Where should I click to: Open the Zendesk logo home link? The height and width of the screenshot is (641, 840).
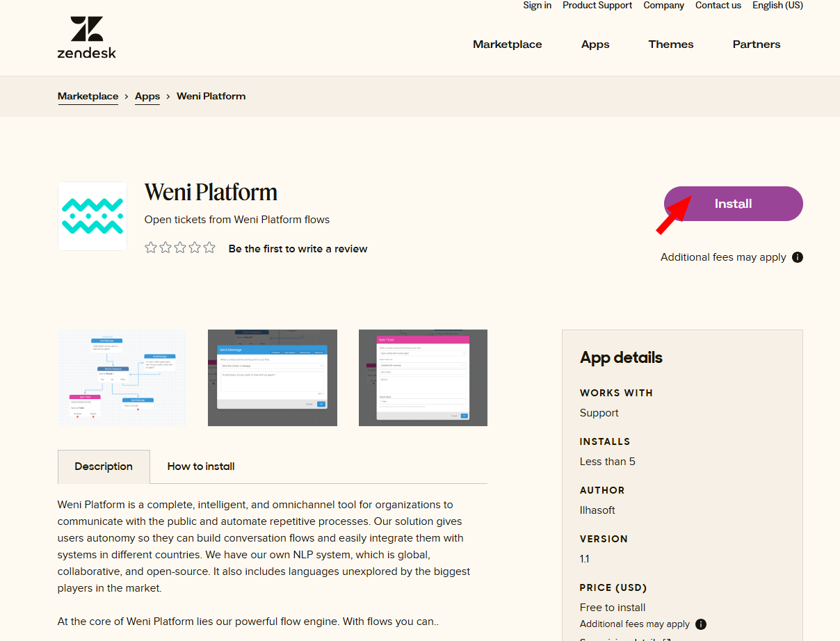click(x=87, y=38)
